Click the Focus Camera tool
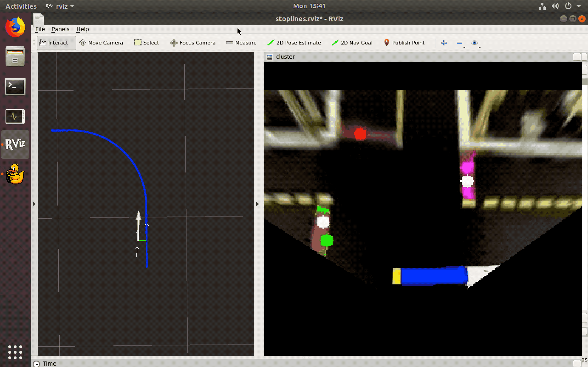The height and width of the screenshot is (367, 588). (193, 43)
